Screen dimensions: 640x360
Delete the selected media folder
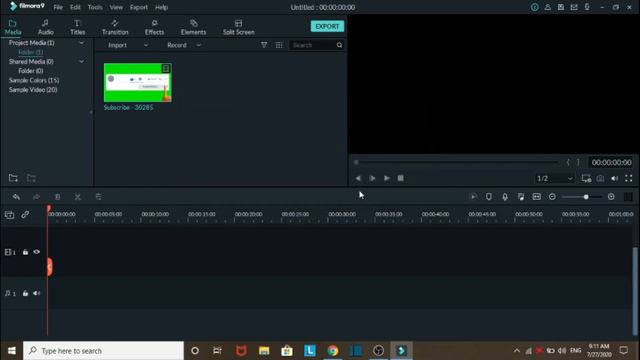tap(31, 178)
